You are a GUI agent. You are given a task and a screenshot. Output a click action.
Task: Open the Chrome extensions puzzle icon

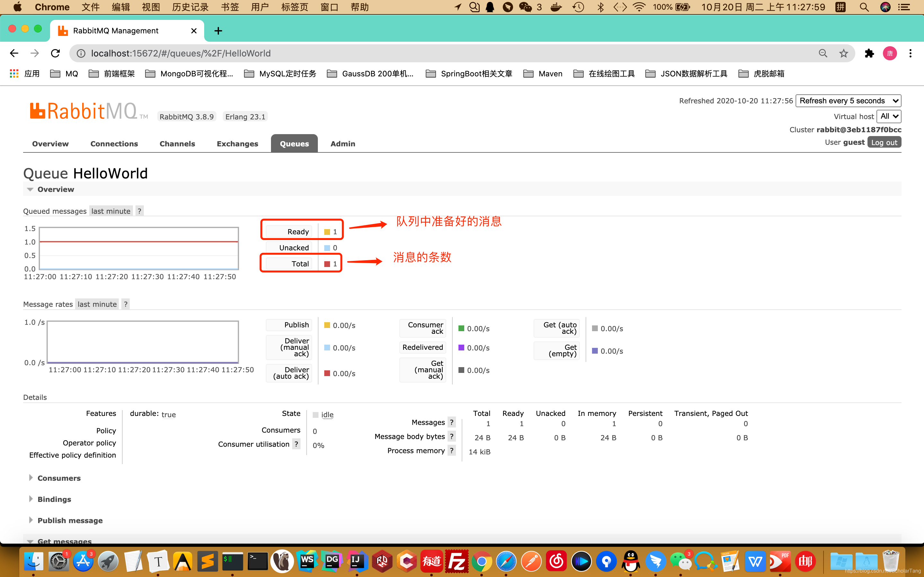869,53
